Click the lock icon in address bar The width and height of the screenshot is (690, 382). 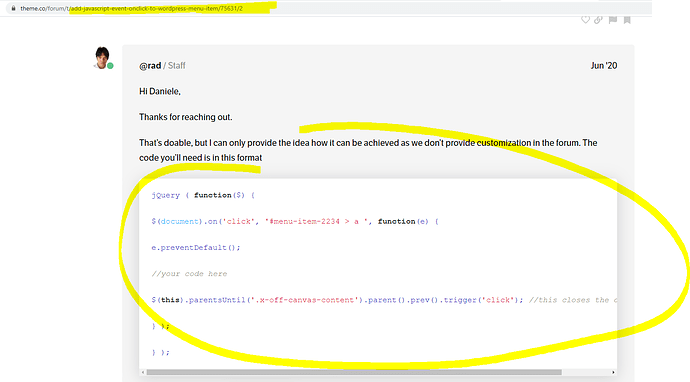[14, 8]
